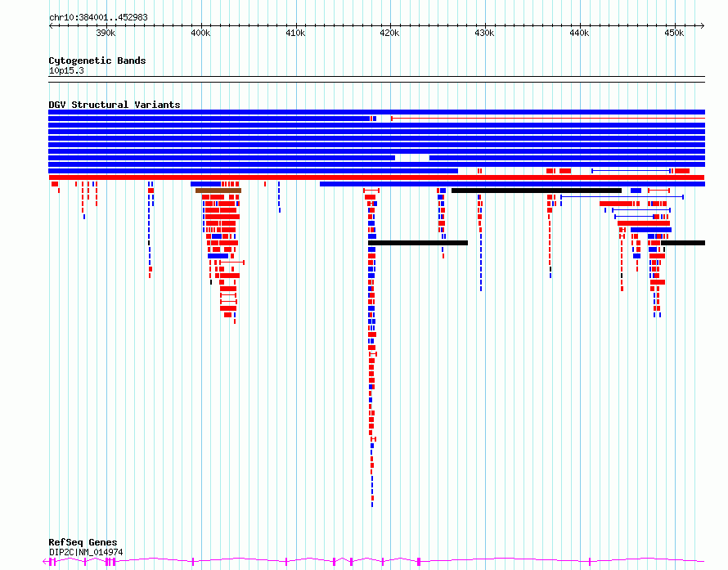This screenshot has width=728, height=570.
Task: Select the chr10:384001..452983 coordinates text
Action: [x=98, y=18]
